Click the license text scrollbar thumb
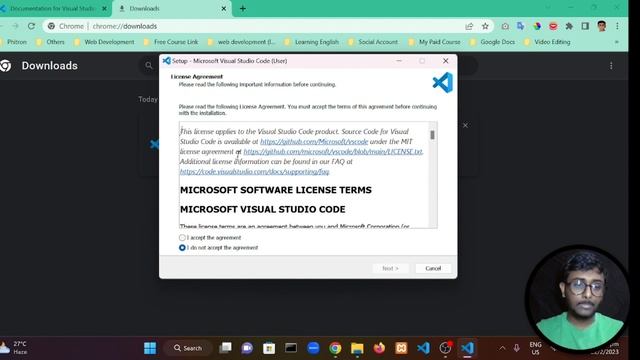640x360 pixels. click(432, 135)
